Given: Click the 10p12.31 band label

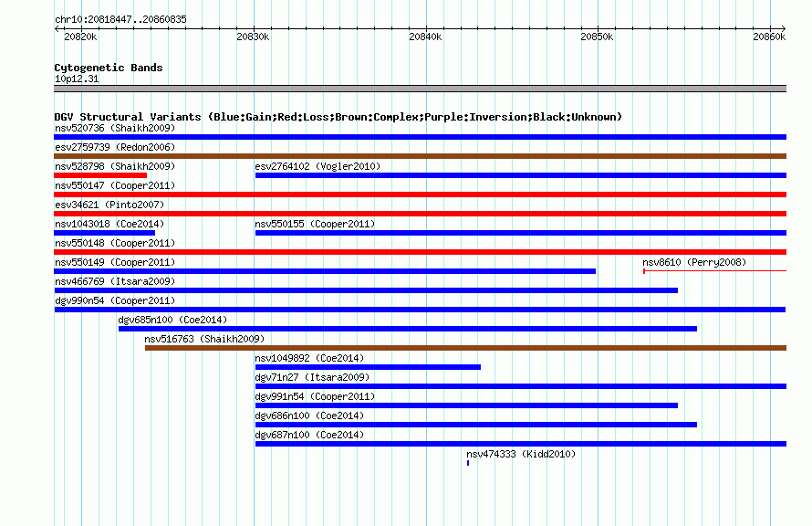Looking at the screenshot, I should click(77, 79).
